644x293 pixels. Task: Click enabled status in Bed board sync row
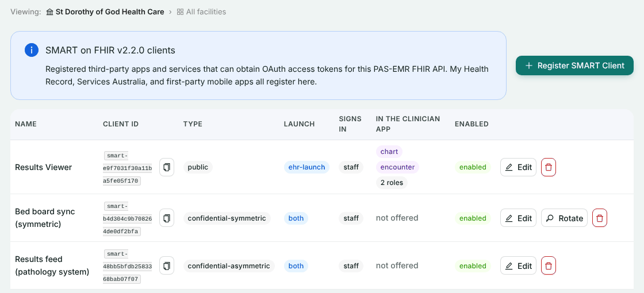473,218
